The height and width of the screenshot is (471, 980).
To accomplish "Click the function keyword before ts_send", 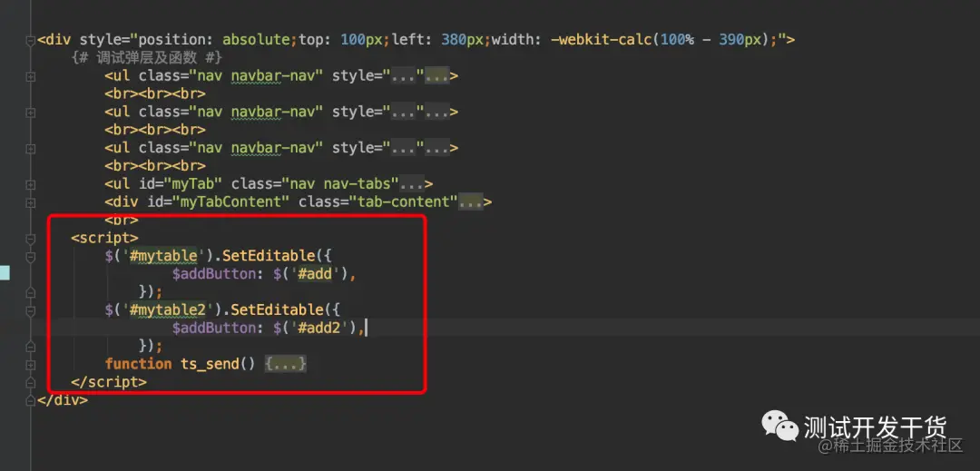I will [x=138, y=364].
